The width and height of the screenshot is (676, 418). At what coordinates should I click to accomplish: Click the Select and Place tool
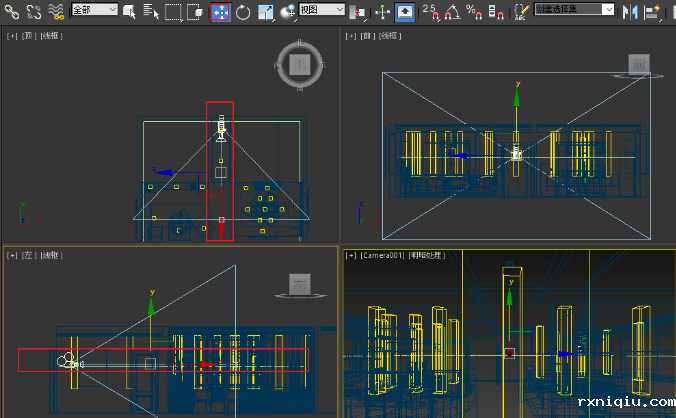(x=287, y=12)
